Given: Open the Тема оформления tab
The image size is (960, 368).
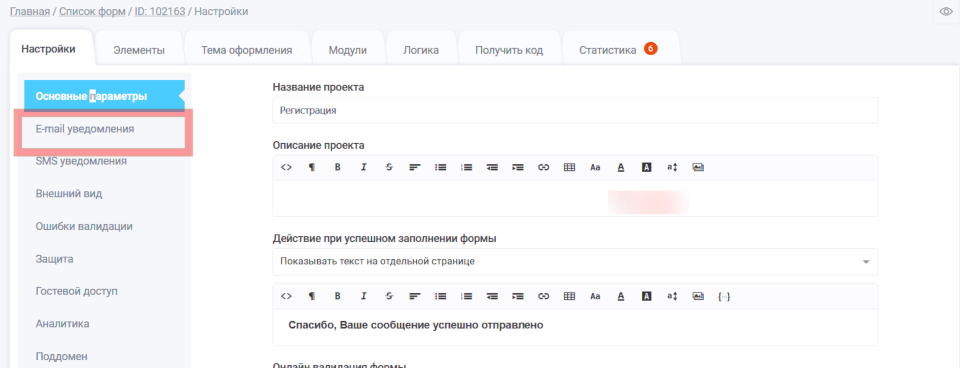Looking at the screenshot, I should (247, 50).
